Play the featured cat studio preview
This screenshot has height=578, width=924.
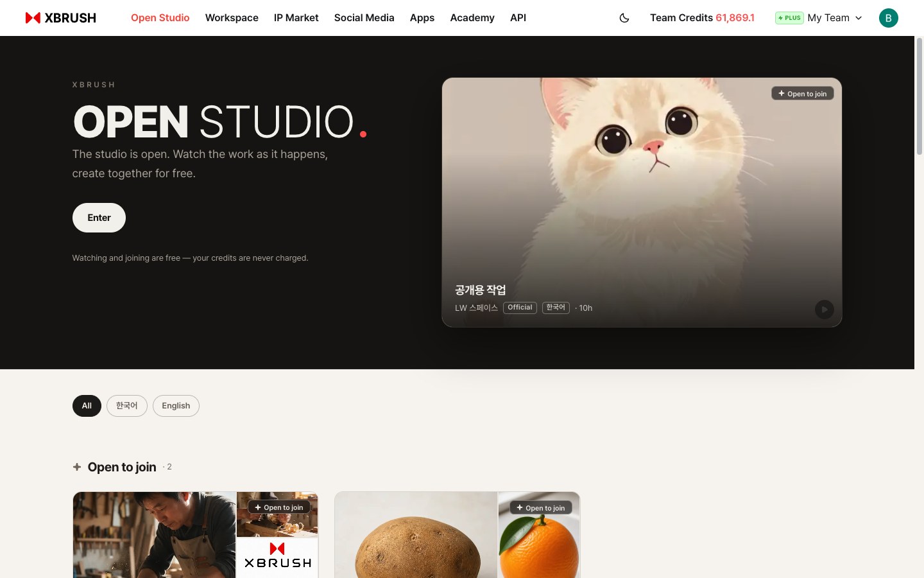(825, 310)
